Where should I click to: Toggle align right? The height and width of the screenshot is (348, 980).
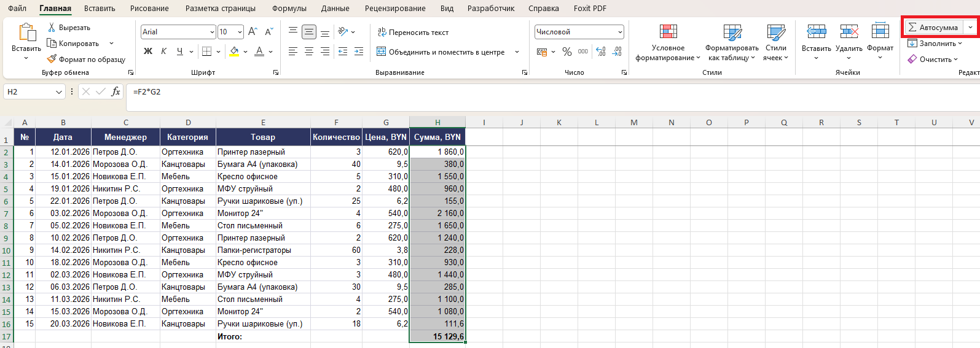(325, 52)
